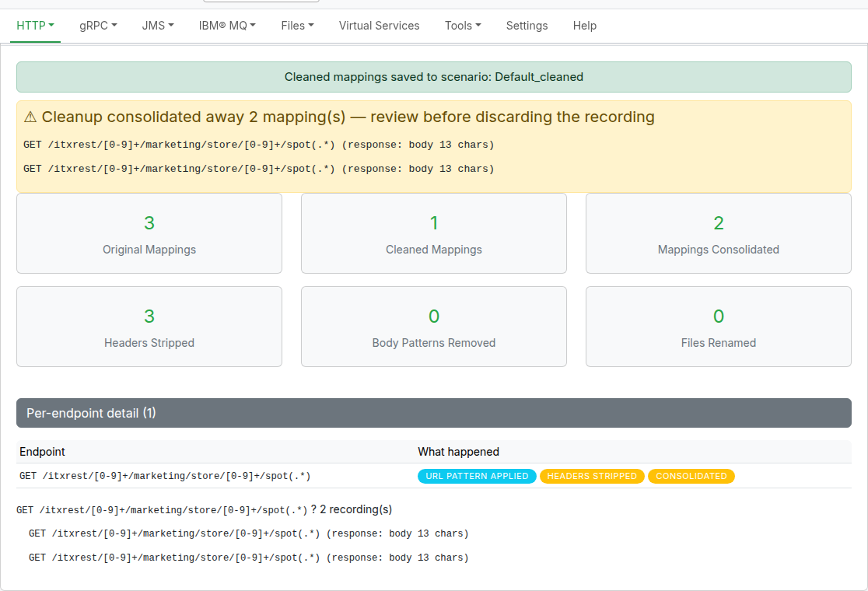The height and width of the screenshot is (591, 868).
Task: Open the JMS dropdown
Action: (x=158, y=26)
